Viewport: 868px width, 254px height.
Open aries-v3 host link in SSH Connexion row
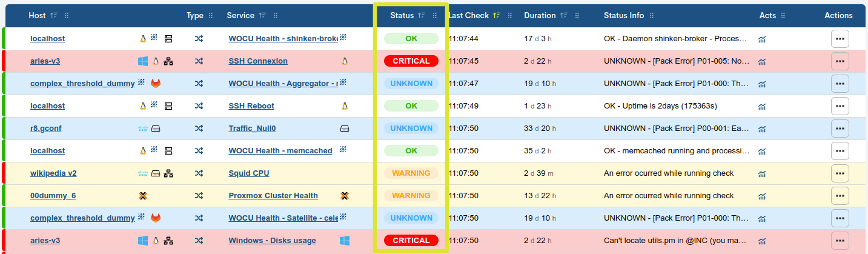(45, 61)
